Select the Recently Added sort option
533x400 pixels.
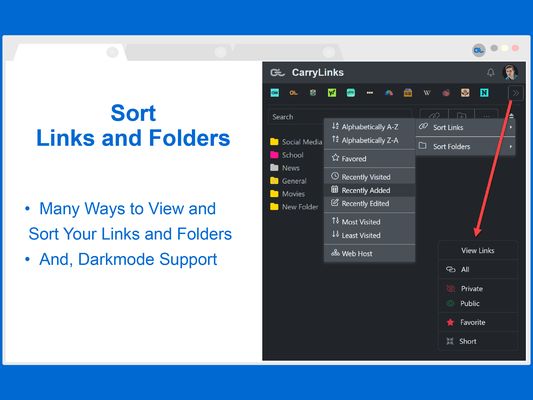[369, 190]
